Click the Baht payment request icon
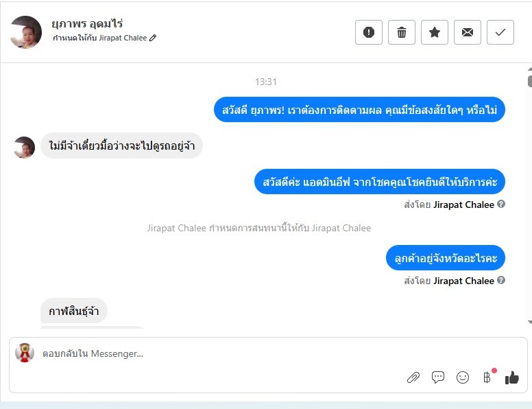532x409 pixels. pyautogui.click(x=487, y=377)
